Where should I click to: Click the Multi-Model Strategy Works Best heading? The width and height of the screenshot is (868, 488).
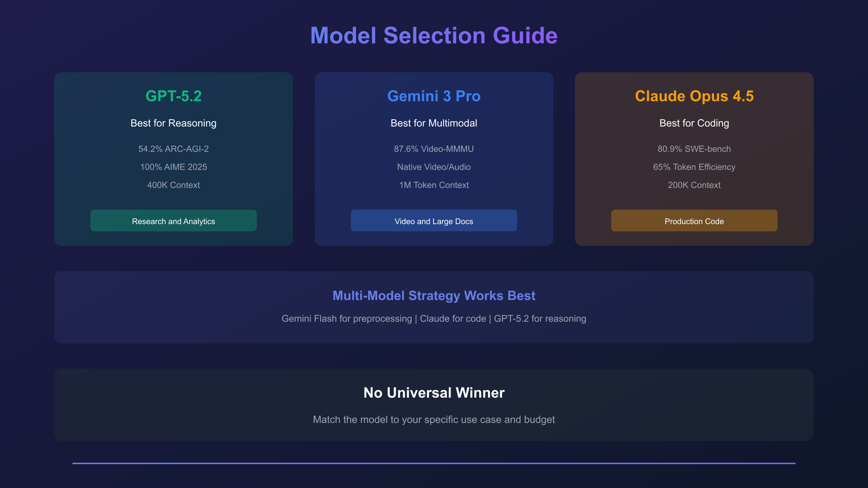(434, 296)
